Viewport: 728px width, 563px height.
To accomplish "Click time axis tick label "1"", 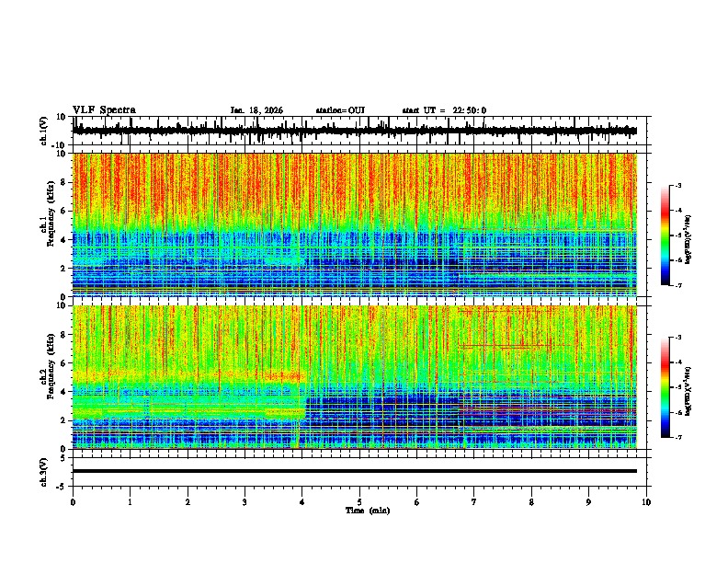I will pyautogui.click(x=130, y=502).
